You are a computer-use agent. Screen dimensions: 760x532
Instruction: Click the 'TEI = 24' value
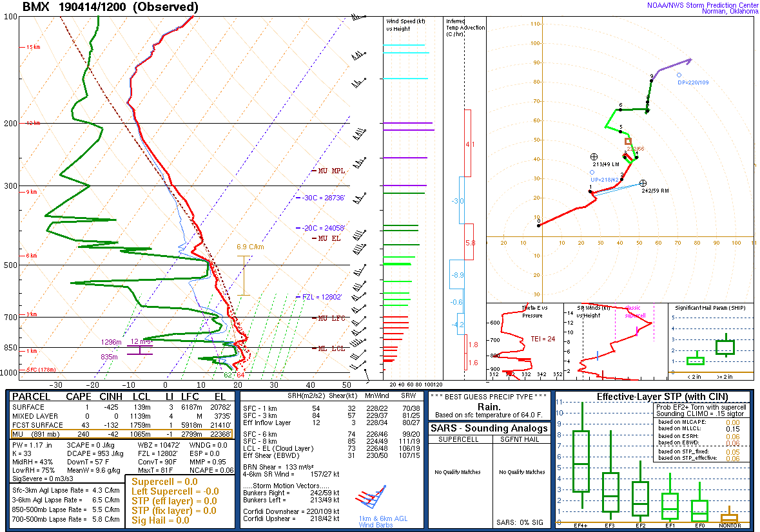pos(543,339)
